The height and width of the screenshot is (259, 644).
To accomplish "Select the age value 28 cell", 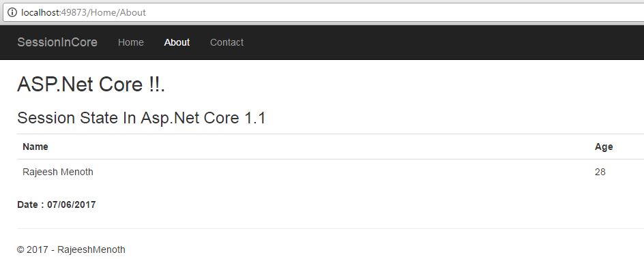I will pyautogui.click(x=600, y=172).
